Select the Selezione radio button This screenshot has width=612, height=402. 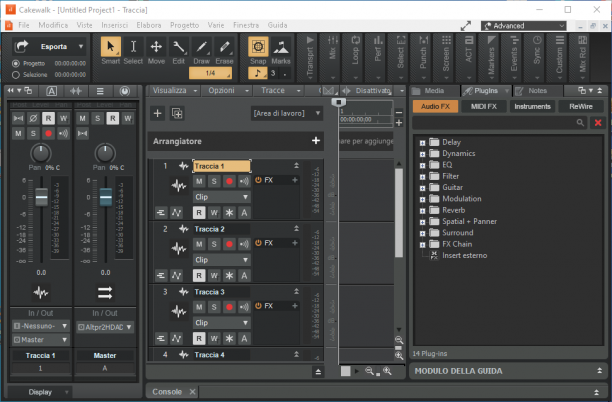click(16, 75)
